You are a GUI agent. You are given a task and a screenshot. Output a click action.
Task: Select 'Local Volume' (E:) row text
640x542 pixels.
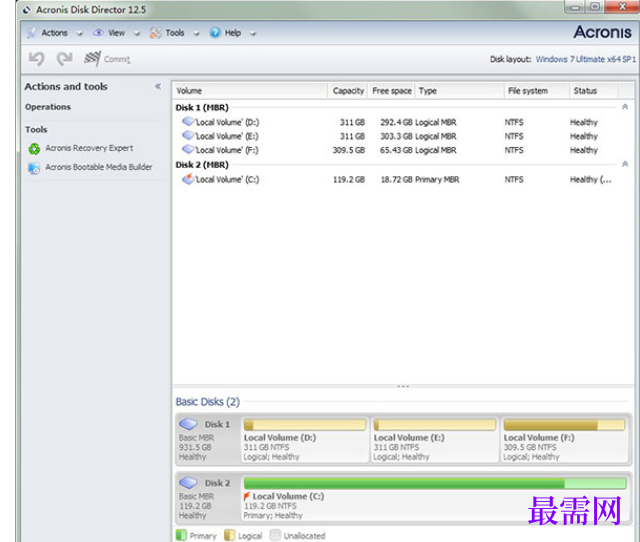(227, 136)
